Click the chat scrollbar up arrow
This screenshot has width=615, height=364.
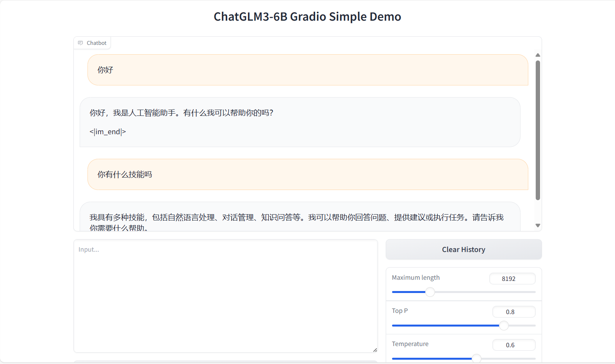[538, 55]
